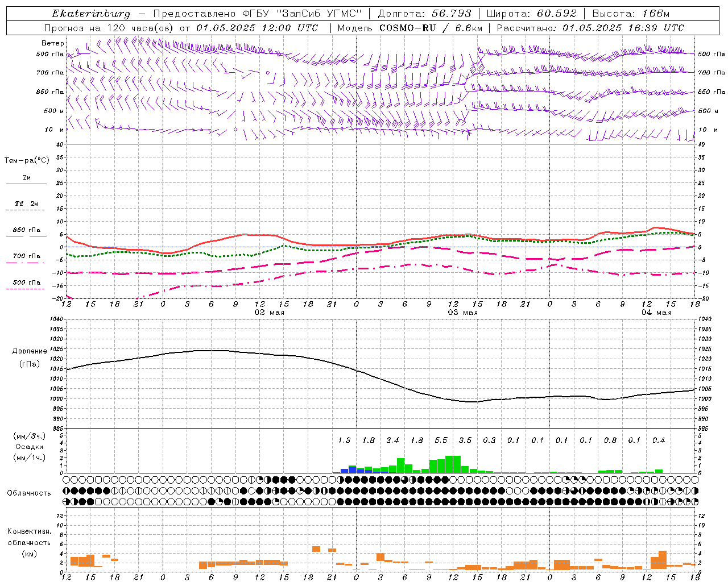Click the 3.5 precipitation value

[465, 440]
